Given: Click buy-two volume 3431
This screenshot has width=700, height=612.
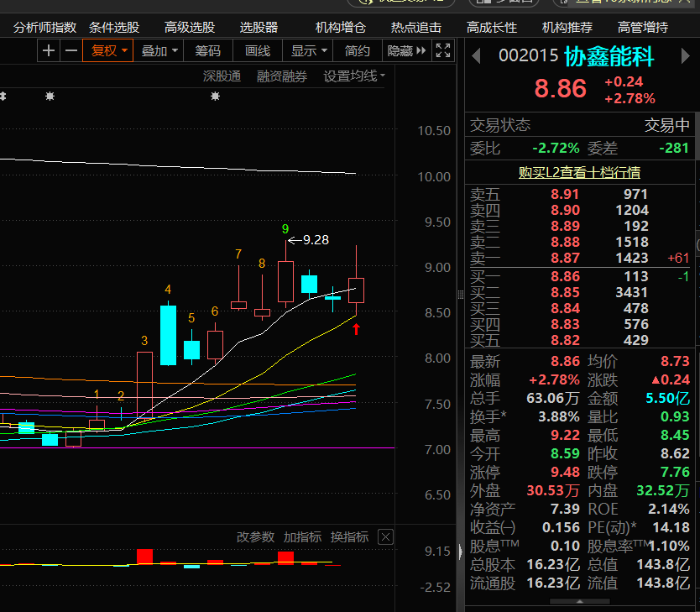Looking at the screenshot, I should (x=632, y=292).
